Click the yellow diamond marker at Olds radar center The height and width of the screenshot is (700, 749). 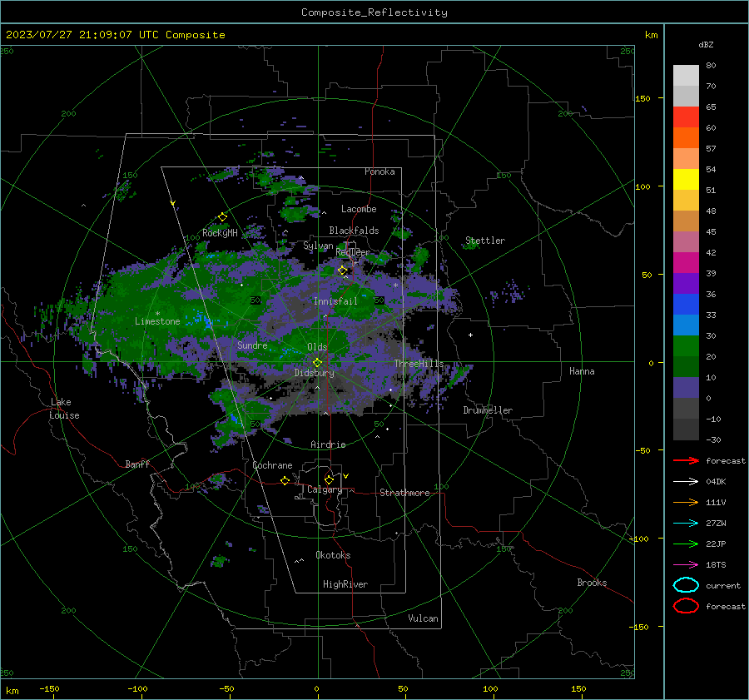(x=318, y=363)
